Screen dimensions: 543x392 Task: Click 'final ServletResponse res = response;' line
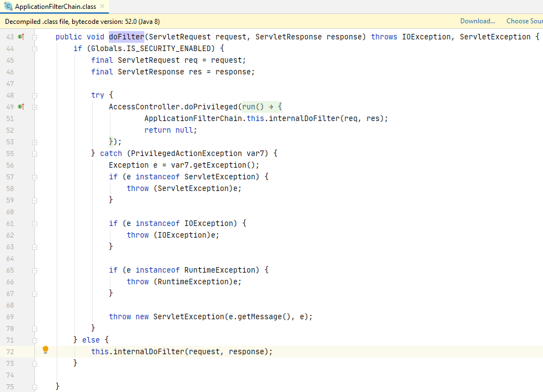(x=173, y=72)
